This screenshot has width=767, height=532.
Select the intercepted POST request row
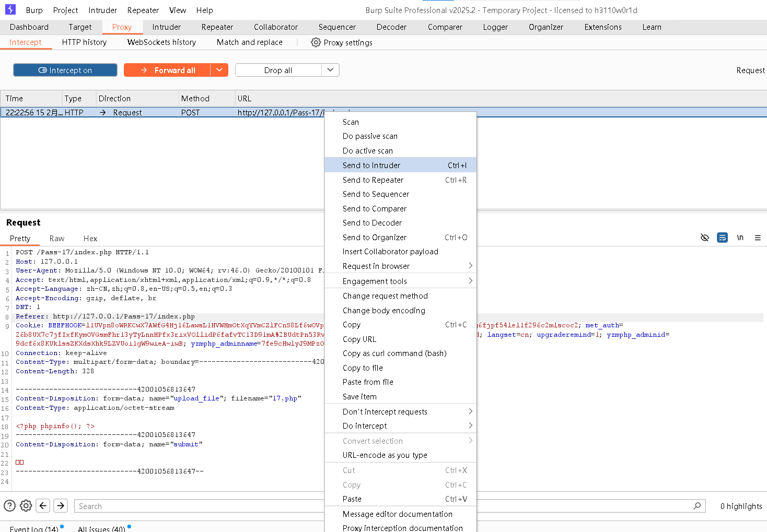click(383, 112)
